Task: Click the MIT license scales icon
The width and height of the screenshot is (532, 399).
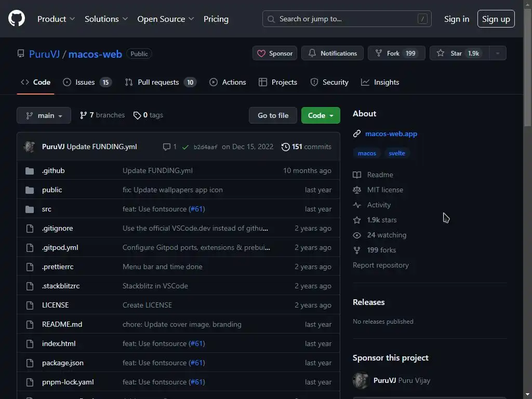Action: pos(356,190)
